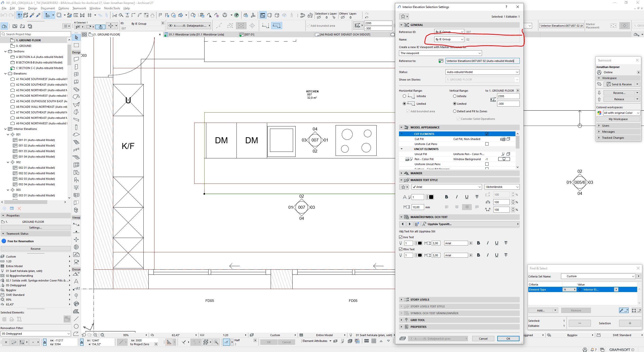644x352 pixels.
Task: Open the Status Auto-rebuild Model dropdown
Action: (x=482, y=72)
